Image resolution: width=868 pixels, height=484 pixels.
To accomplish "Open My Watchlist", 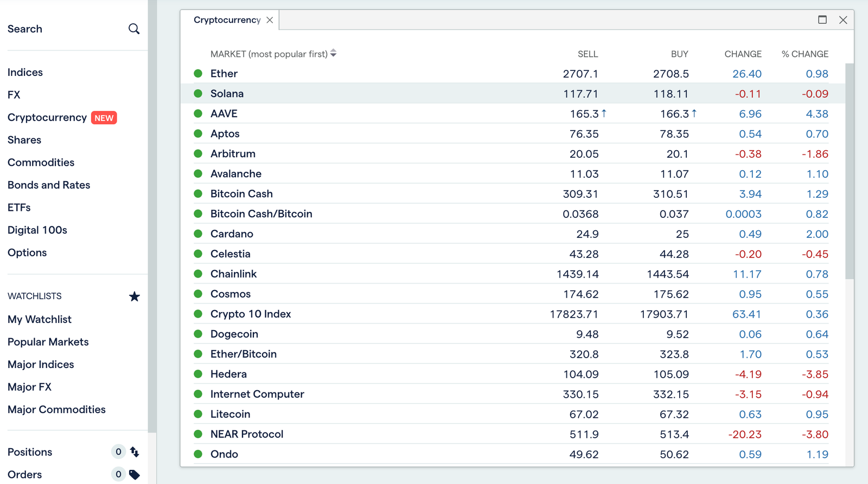I will (40, 319).
